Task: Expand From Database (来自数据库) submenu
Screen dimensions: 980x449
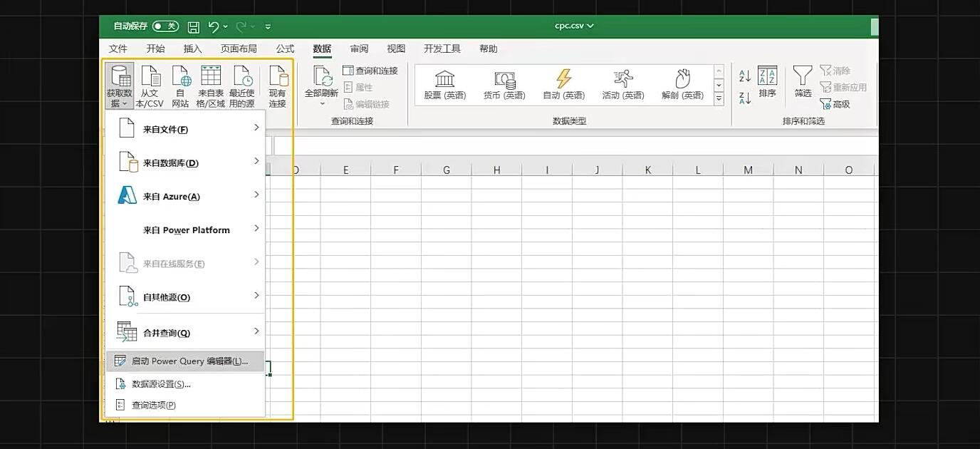Action: (184, 162)
